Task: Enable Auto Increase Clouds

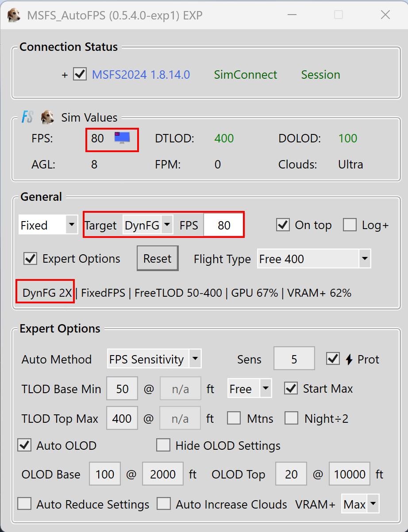Action: pos(164,504)
